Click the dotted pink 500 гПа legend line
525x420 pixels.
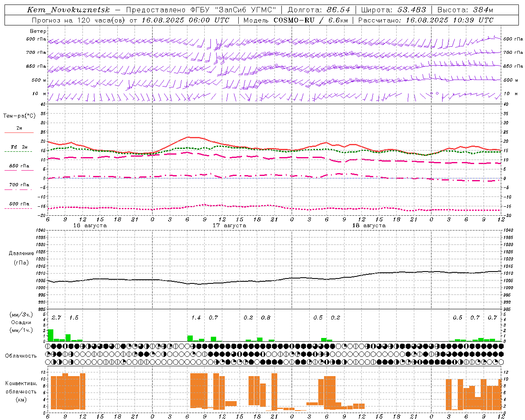pos(18,209)
